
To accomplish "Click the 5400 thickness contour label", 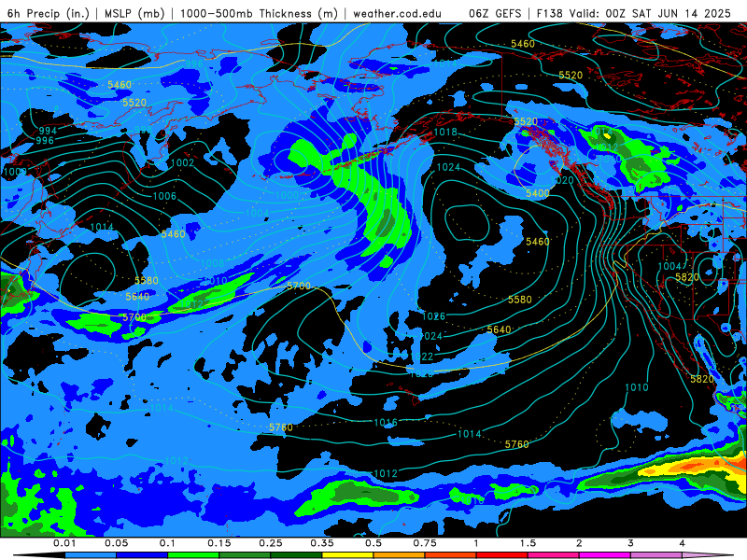I will [538, 193].
